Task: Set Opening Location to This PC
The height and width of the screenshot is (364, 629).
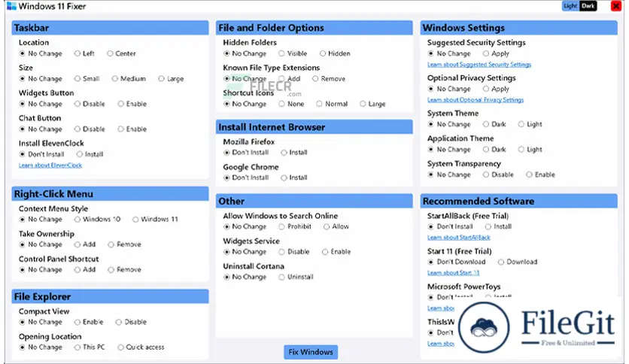Action: (x=90, y=347)
